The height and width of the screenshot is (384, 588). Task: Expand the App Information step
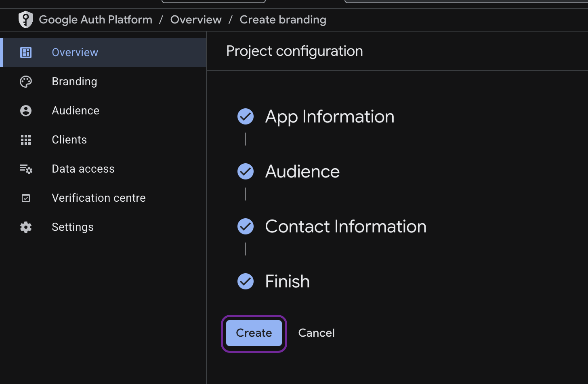[x=330, y=116]
